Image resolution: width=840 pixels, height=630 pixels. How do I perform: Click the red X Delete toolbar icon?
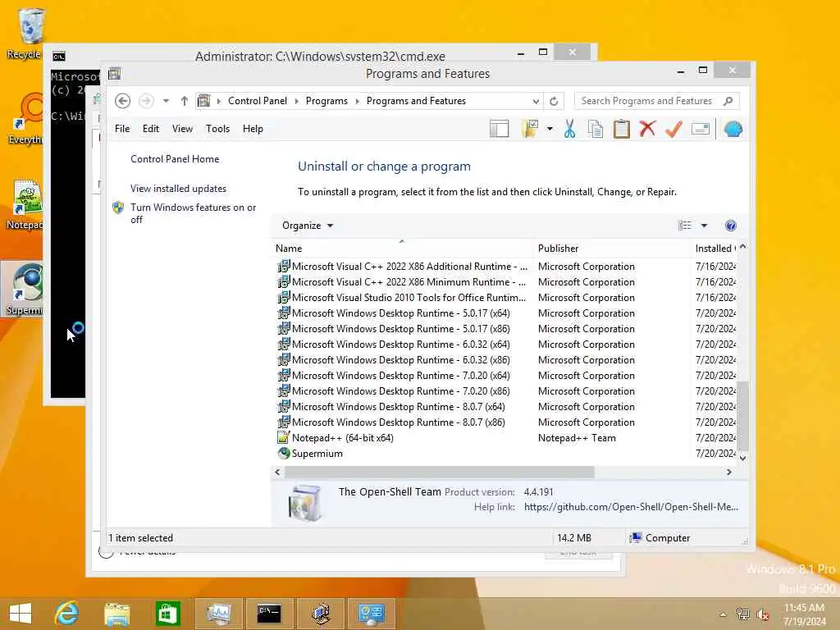click(648, 129)
